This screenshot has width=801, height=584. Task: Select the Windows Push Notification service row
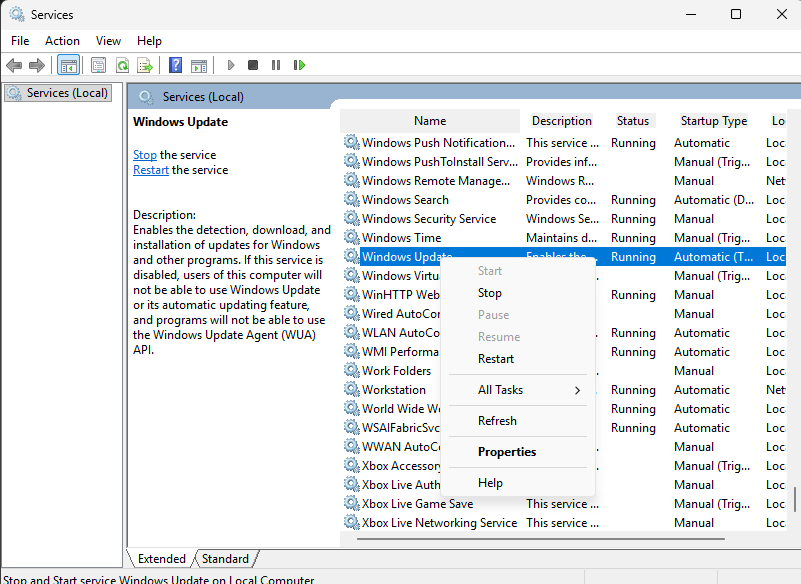564,142
